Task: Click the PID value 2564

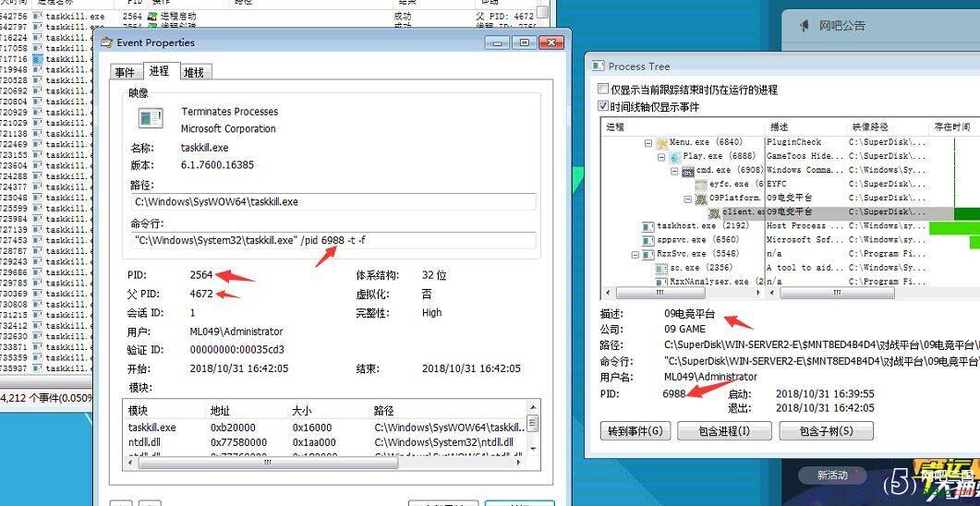Action: coord(201,275)
